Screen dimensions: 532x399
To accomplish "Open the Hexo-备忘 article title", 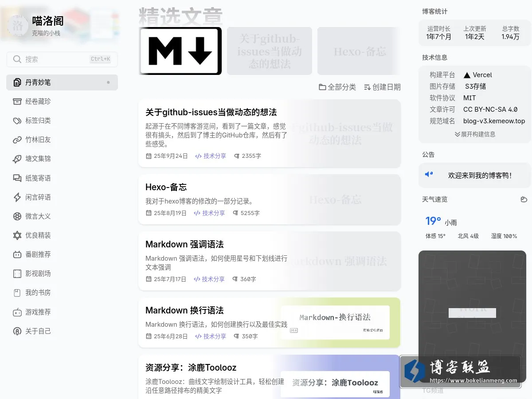I will [166, 187].
